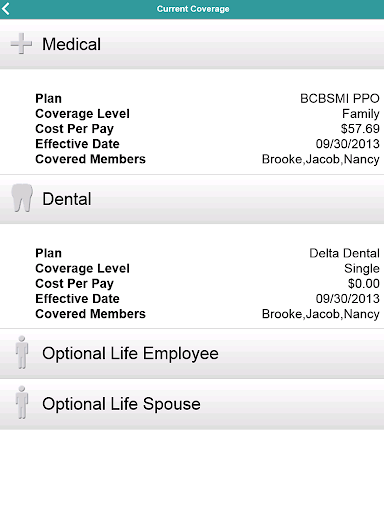Collapse the Dental section header
This screenshot has height=512, width=384.
[192, 199]
